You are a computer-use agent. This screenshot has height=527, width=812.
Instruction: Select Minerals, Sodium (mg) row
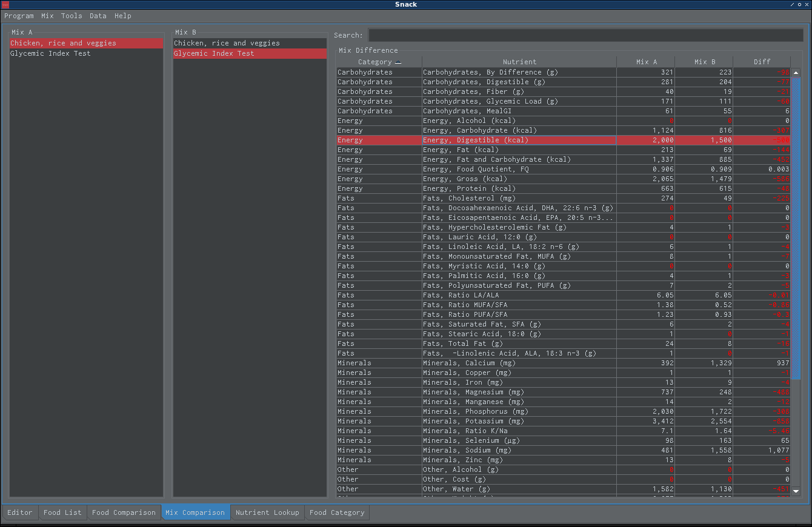[x=563, y=450]
